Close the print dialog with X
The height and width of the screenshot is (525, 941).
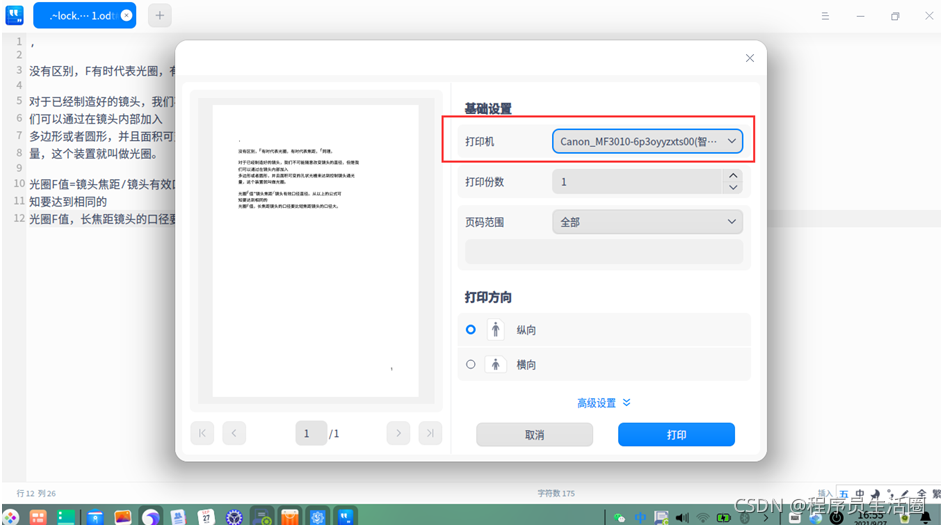(x=750, y=58)
